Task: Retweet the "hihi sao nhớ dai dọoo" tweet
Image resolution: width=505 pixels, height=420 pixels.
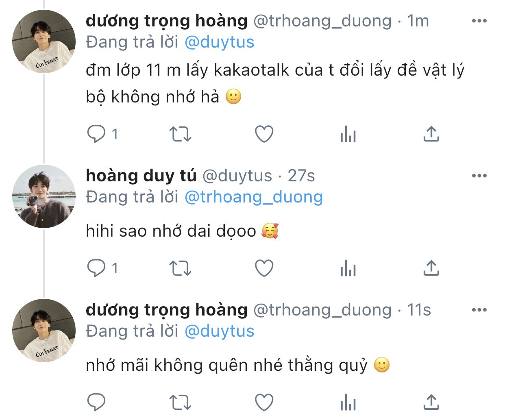Action: (x=180, y=268)
